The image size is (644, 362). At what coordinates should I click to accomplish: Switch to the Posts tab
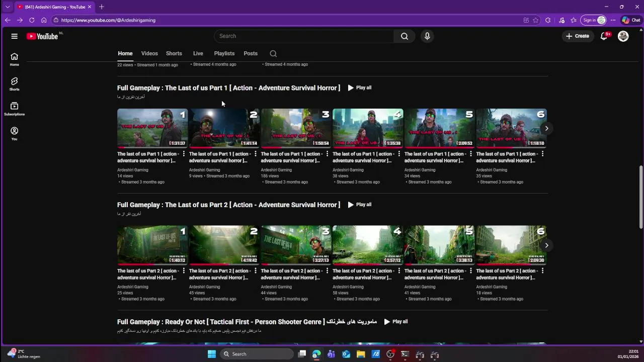coord(251,53)
